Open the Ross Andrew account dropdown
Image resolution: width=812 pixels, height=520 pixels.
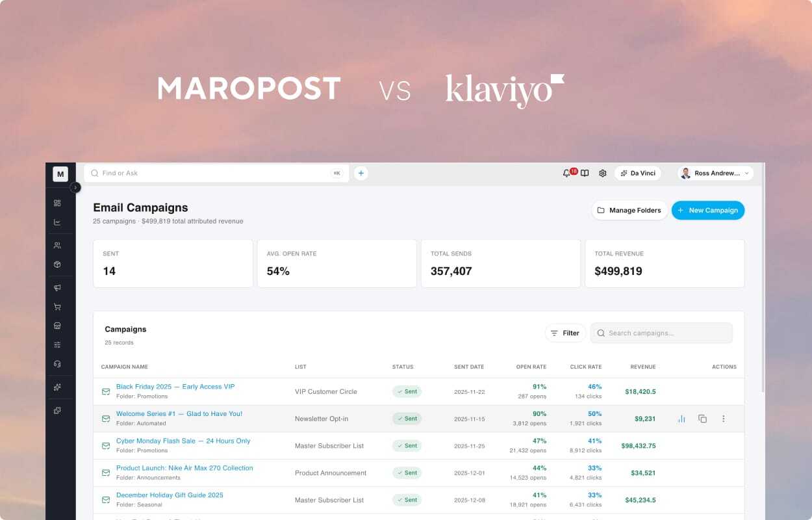coord(715,173)
